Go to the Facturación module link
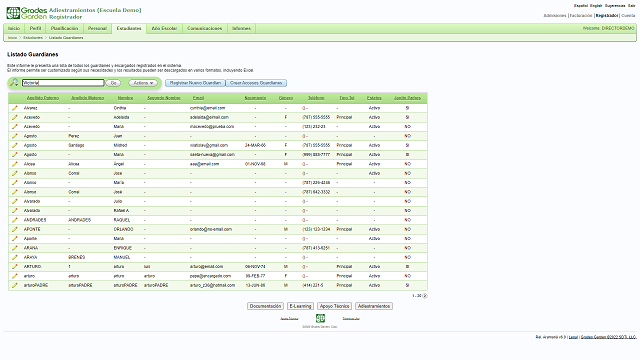This screenshot has width=640, height=360. coord(581,16)
